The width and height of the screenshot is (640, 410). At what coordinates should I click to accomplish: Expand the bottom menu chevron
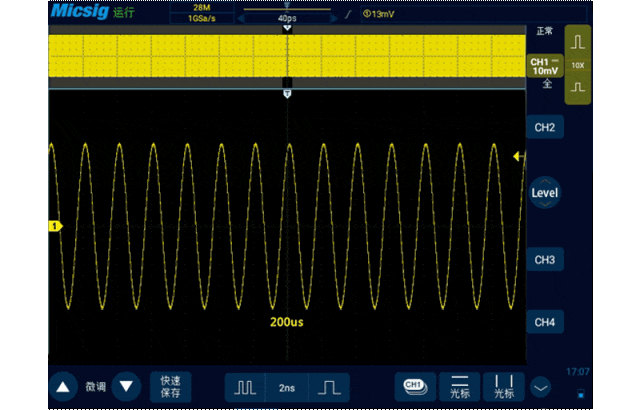pyautogui.click(x=541, y=388)
